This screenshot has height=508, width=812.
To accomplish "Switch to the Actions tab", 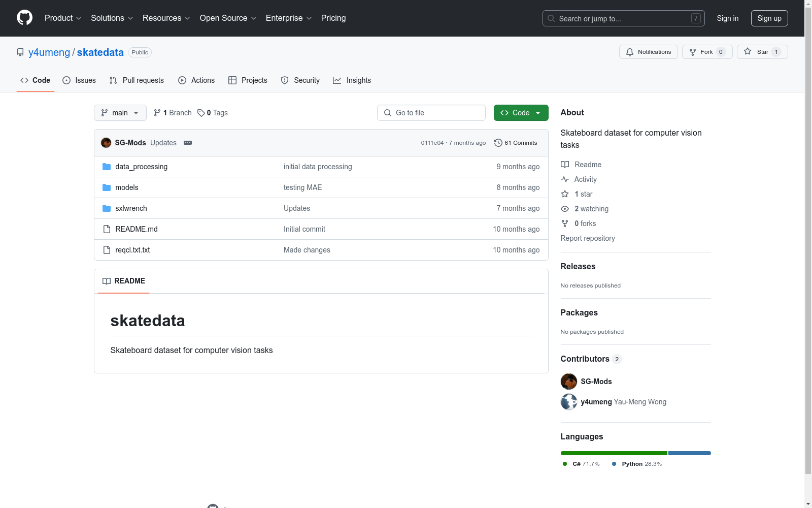I will [196, 80].
